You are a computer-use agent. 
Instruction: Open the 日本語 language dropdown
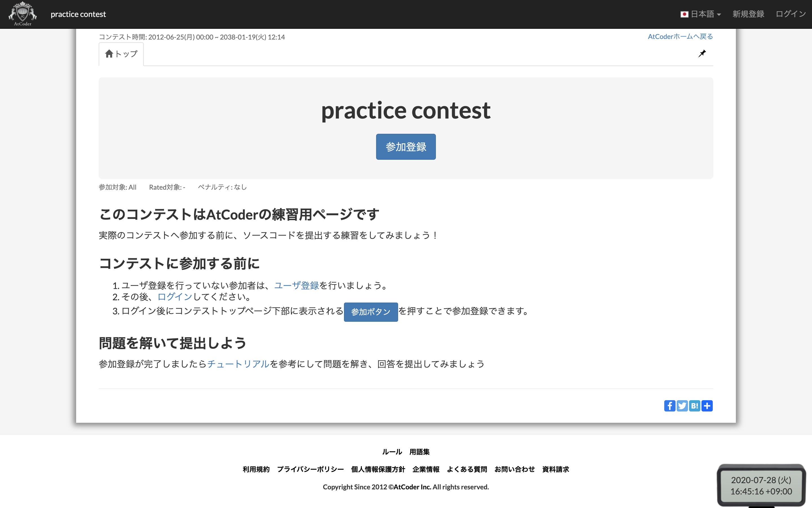(701, 14)
